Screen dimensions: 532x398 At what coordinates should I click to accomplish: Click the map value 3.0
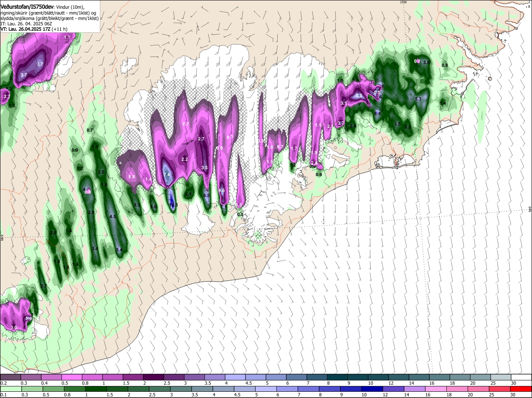pyautogui.click(x=14, y=327)
